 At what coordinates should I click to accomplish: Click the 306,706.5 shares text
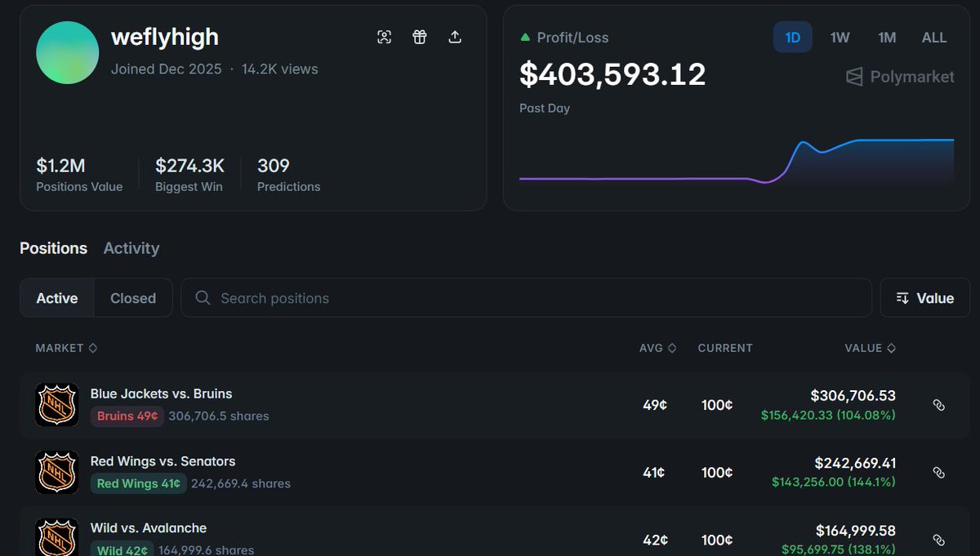(219, 416)
